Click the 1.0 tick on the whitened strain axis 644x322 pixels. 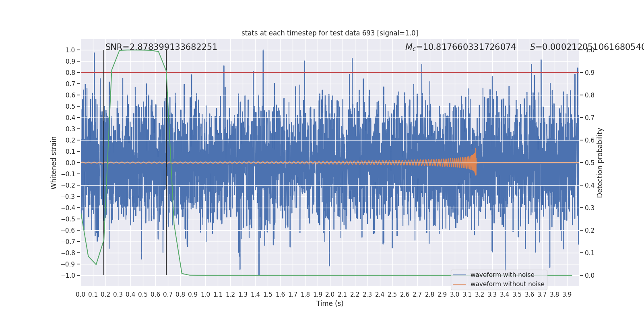[x=70, y=50]
